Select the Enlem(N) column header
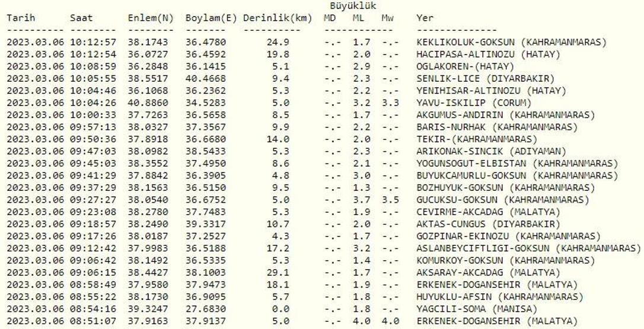 [151, 18]
